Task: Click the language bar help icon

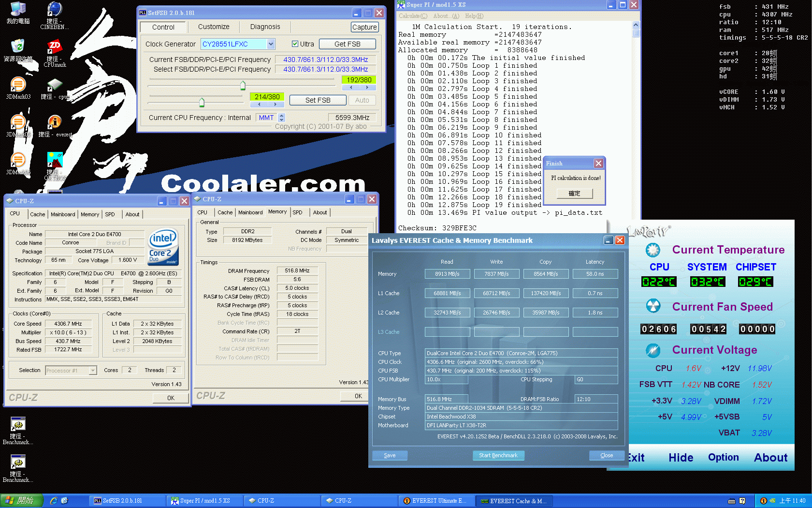Action: click(742, 501)
